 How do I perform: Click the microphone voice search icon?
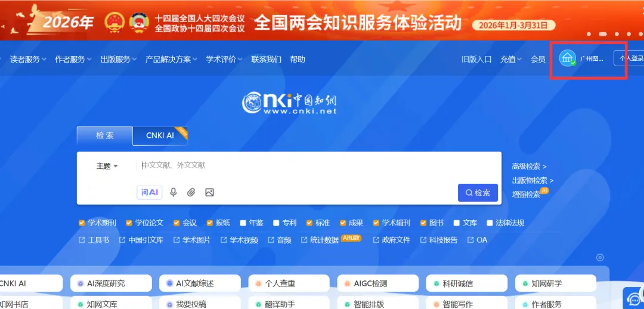click(x=174, y=192)
